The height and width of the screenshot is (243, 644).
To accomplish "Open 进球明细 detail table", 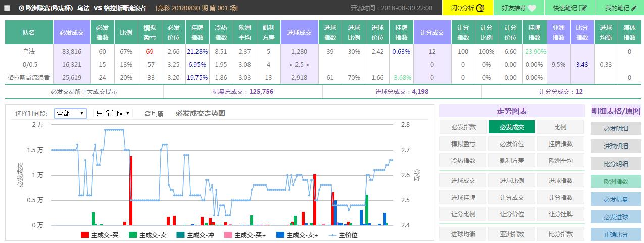I will click(x=616, y=146).
